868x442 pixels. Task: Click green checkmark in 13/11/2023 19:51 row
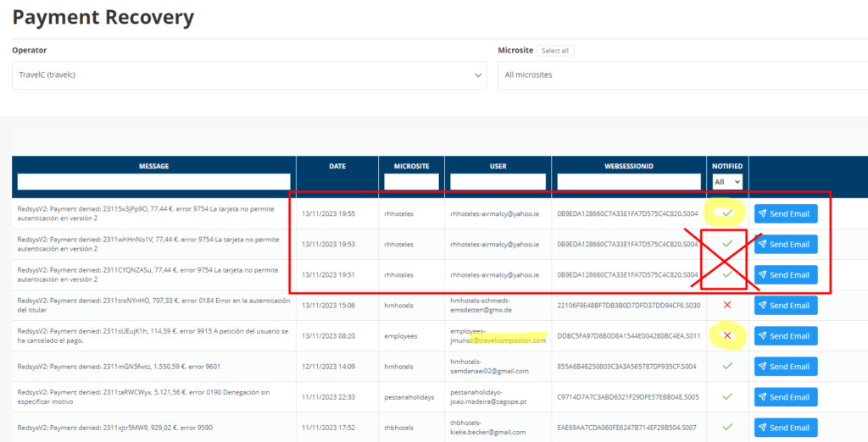[726, 274]
